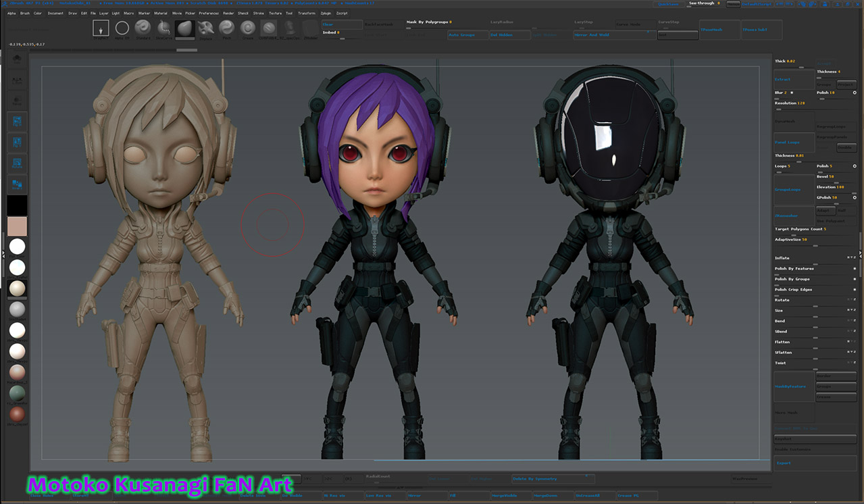Pick the white material sphere at top
Screen dimensions: 864x504
[17, 247]
